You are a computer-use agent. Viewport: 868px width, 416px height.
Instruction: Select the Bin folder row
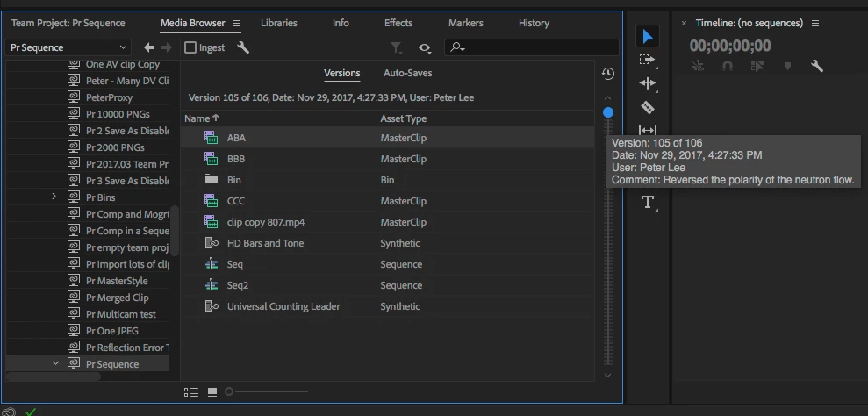(388, 180)
